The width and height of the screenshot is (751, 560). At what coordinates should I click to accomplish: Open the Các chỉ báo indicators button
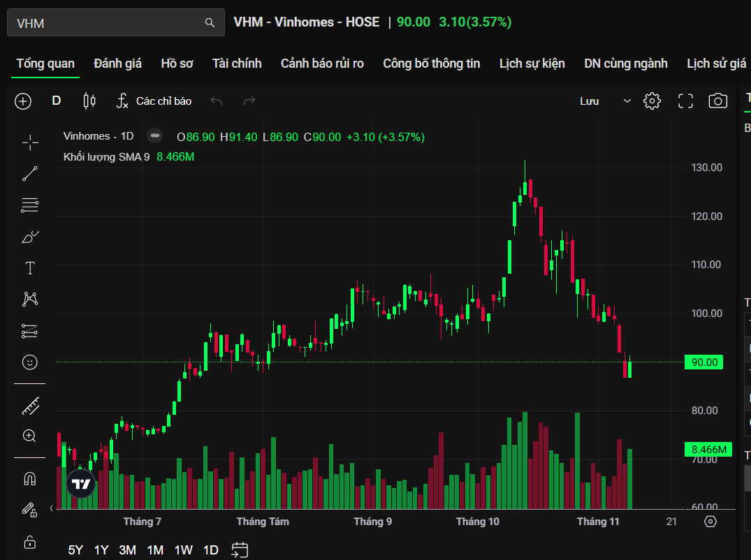click(154, 101)
